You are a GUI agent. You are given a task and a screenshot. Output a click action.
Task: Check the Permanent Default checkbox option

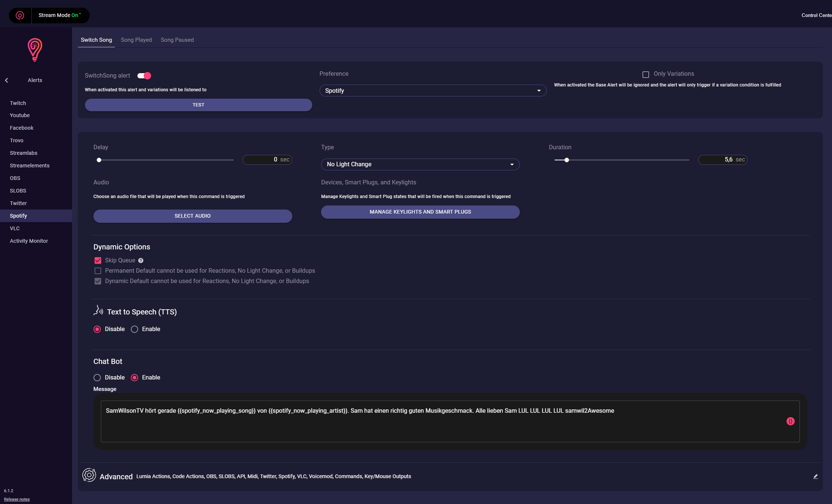click(x=98, y=270)
